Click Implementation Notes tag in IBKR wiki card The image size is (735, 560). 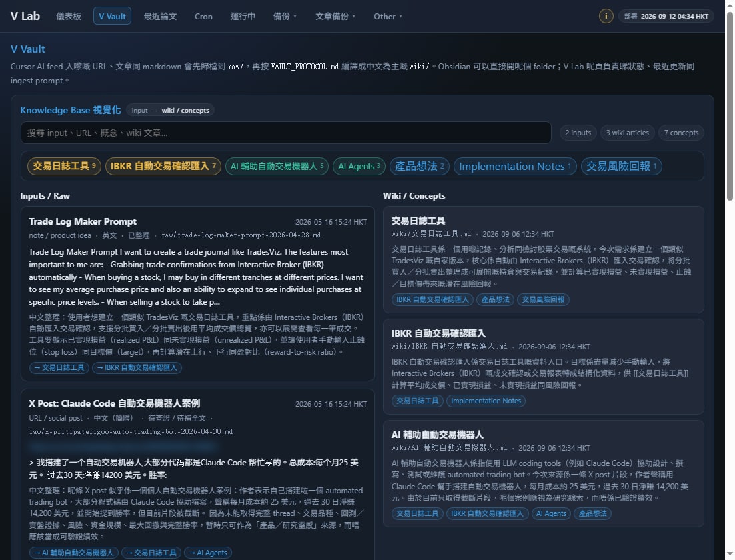click(486, 401)
